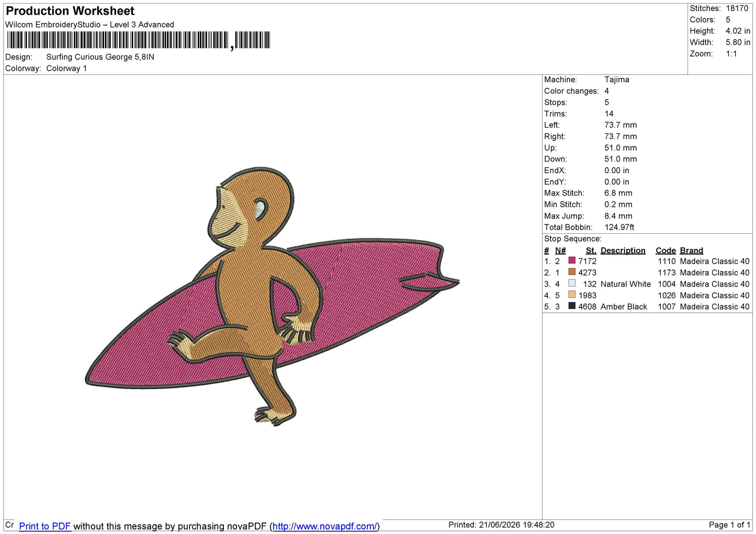Click thread code '1173'

pos(667,272)
